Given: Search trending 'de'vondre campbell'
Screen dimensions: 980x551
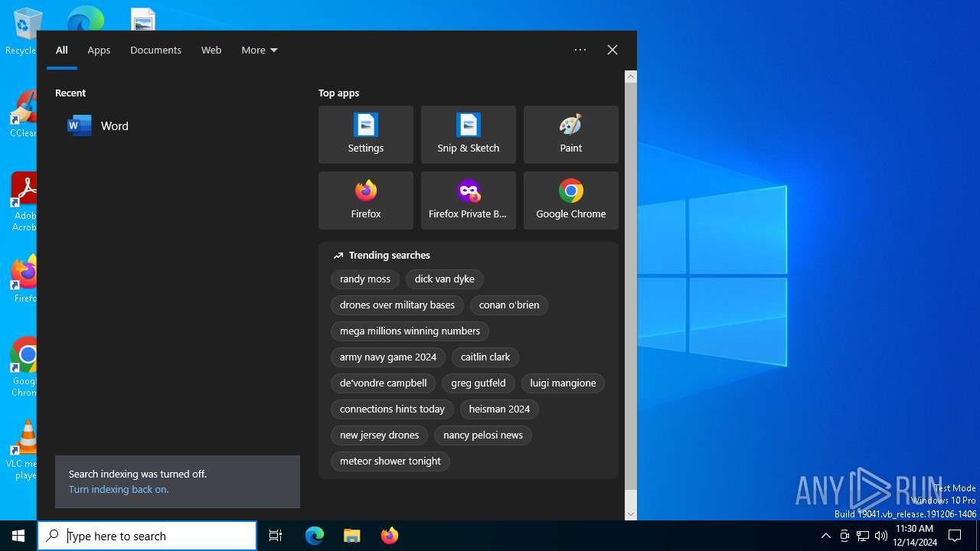Looking at the screenshot, I should coord(384,383).
